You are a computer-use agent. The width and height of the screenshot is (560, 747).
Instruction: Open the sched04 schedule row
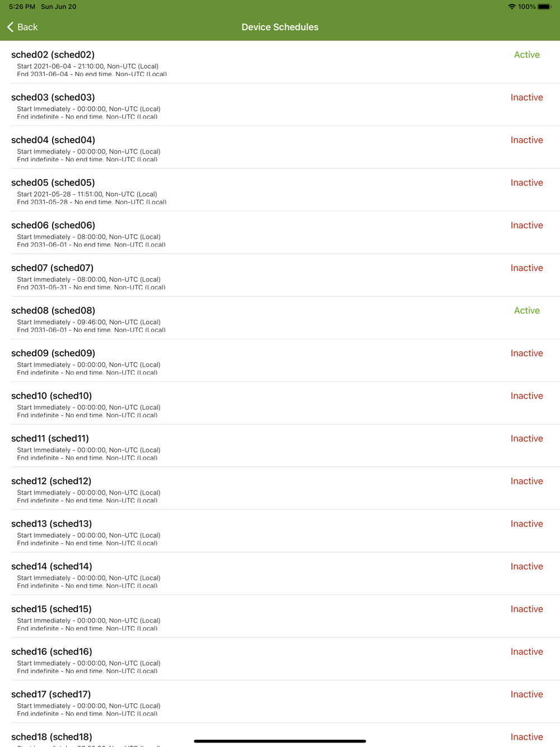coord(280,147)
